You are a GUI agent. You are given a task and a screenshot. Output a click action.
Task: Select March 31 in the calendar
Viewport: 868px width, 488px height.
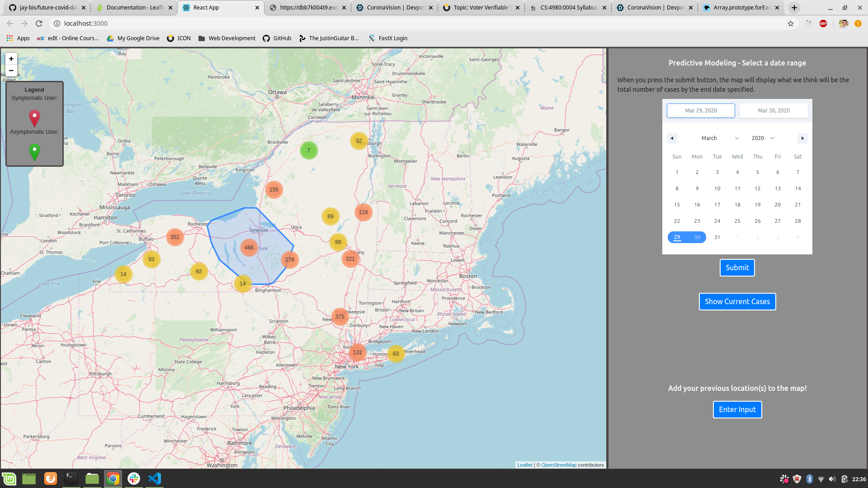717,237
